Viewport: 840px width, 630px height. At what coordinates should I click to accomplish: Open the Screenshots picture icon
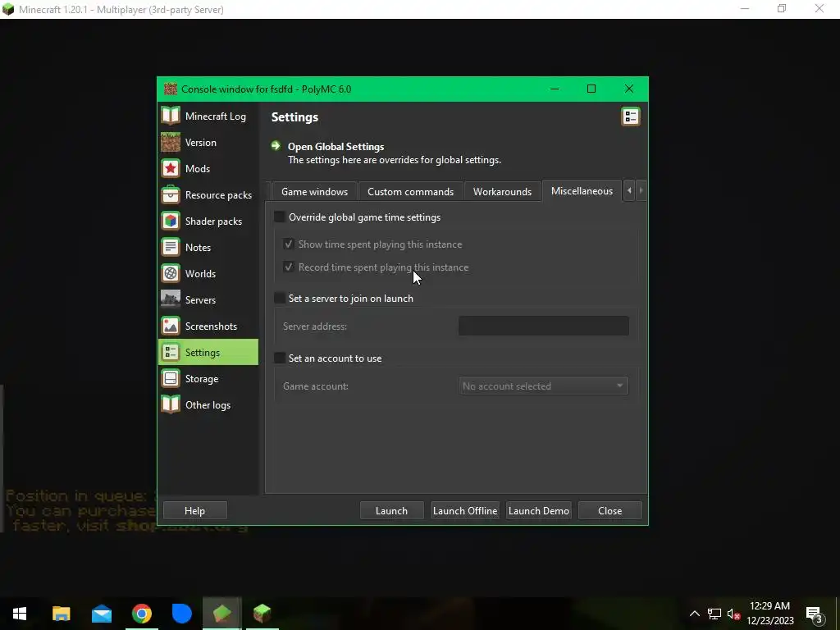point(171,326)
